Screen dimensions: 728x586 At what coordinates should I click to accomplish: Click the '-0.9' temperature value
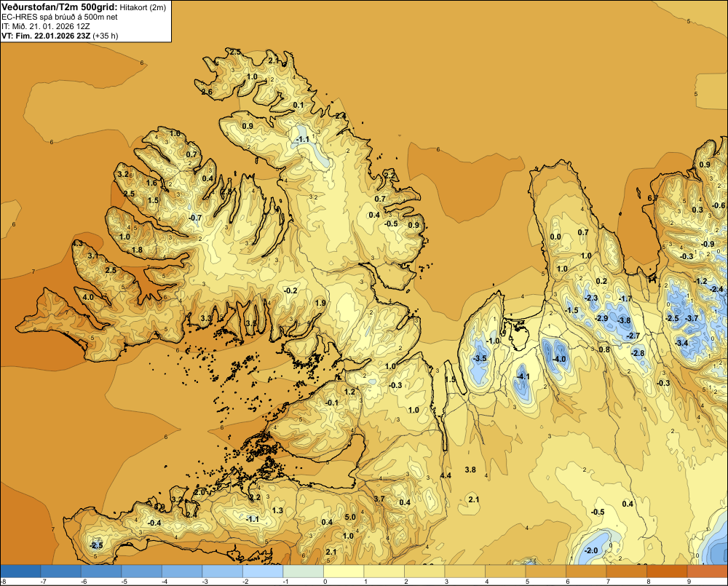click(x=708, y=244)
